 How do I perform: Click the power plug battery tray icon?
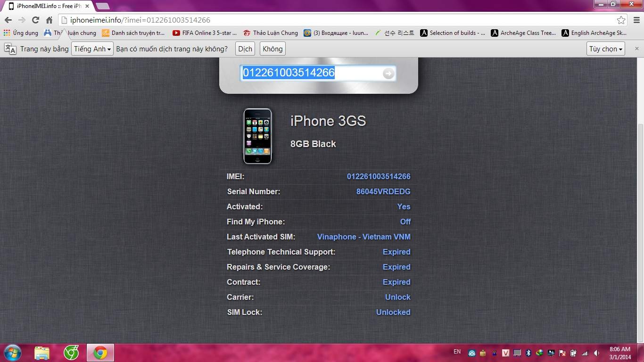(574, 353)
